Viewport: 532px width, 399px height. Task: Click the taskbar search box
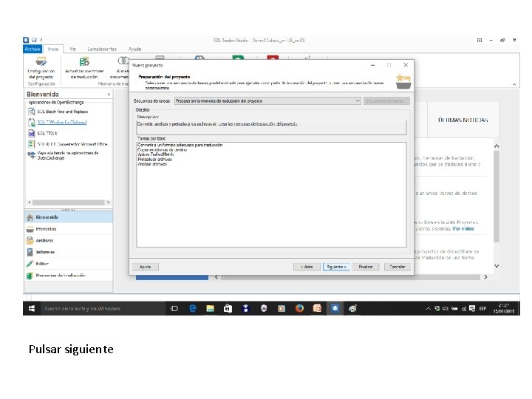tap(102, 309)
